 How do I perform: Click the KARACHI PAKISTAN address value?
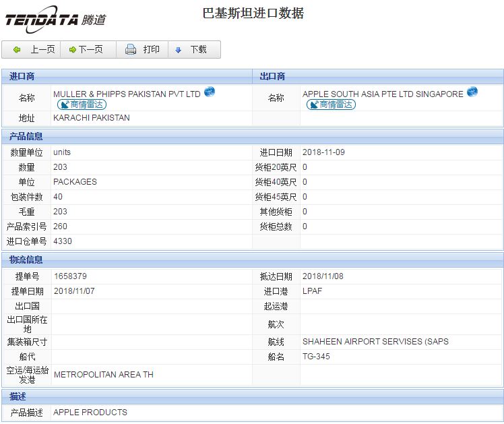pos(92,118)
